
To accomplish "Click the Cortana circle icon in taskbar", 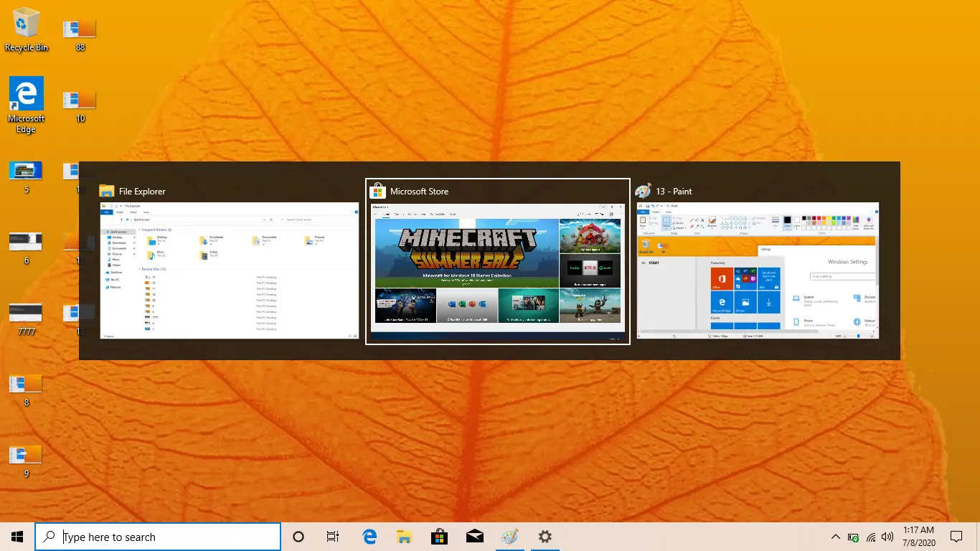I will 298,537.
